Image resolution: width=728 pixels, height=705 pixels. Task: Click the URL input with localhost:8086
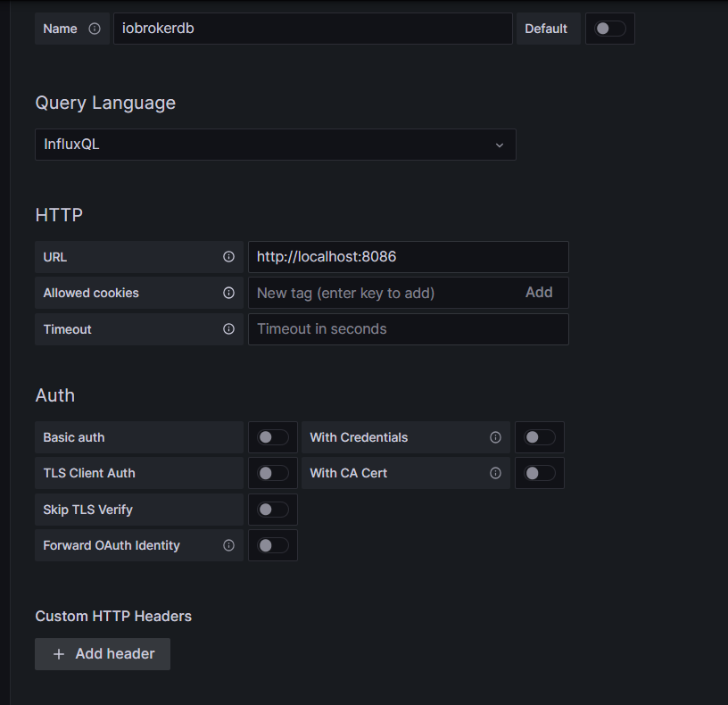[408, 257]
